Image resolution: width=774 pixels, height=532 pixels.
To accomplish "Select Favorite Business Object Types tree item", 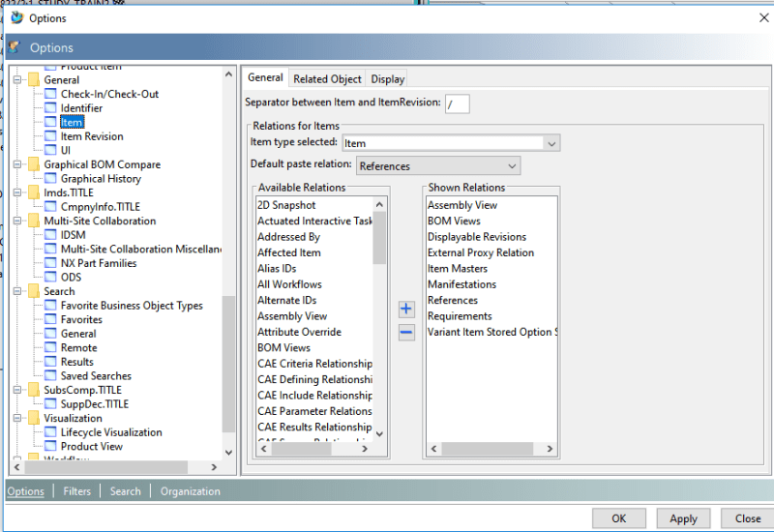I will point(132,306).
